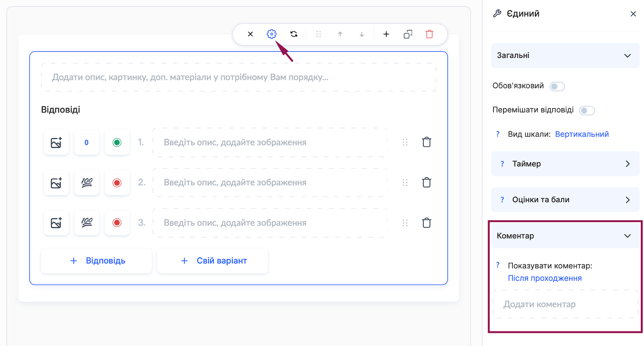The height and width of the screenshot is (346, 644).
Task: Click answer 1 text field
Action: pos(270,143)
